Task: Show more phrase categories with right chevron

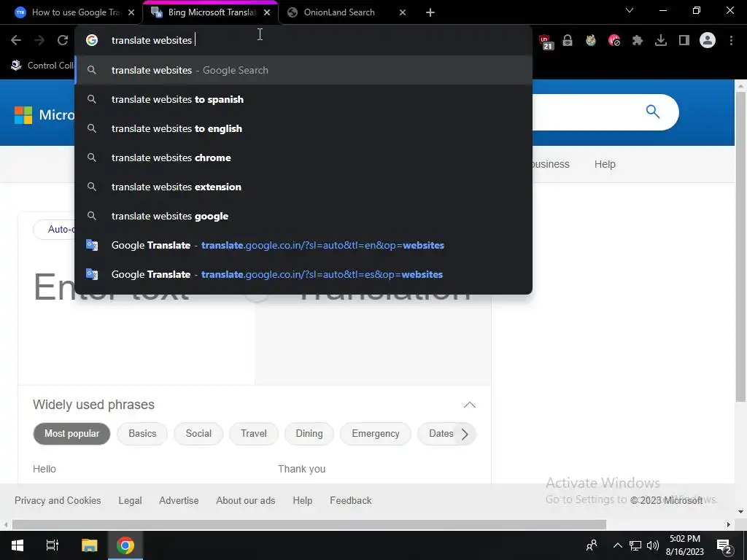Action: click(465, 434)
